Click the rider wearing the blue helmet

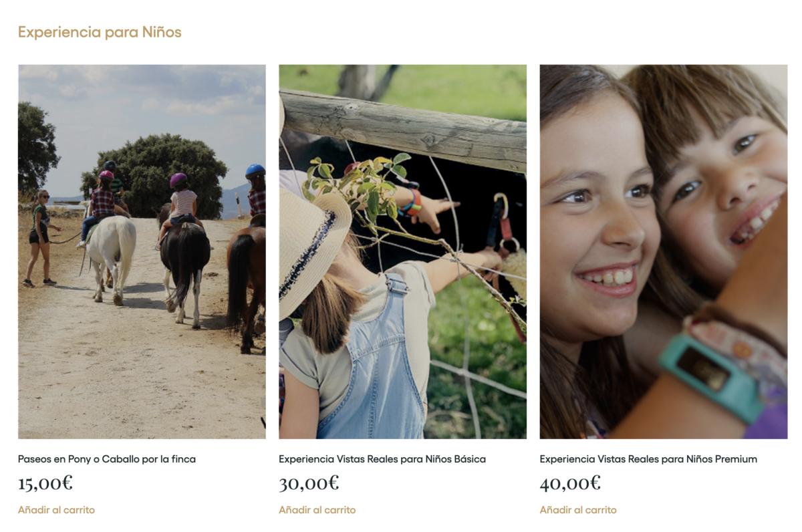(257, 194)
